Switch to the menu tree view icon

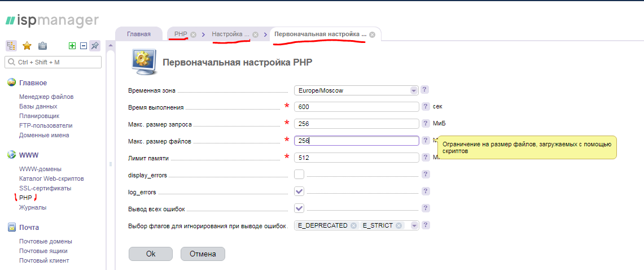coord(11,46)
